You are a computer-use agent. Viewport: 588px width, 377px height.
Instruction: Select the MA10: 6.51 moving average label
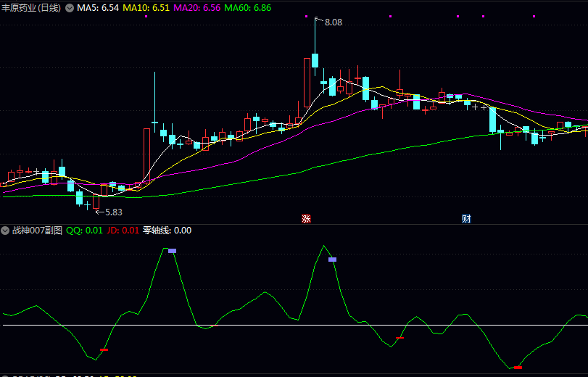pos(146,8)
